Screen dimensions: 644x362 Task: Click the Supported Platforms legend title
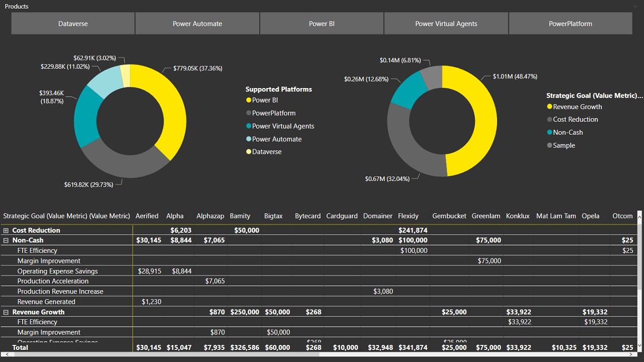tap(279, 89)
